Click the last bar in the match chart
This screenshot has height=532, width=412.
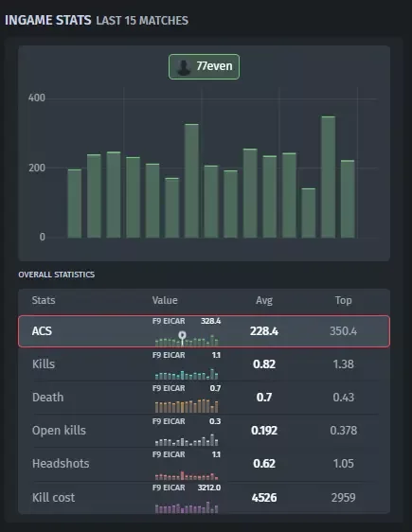tap(348, 199)
